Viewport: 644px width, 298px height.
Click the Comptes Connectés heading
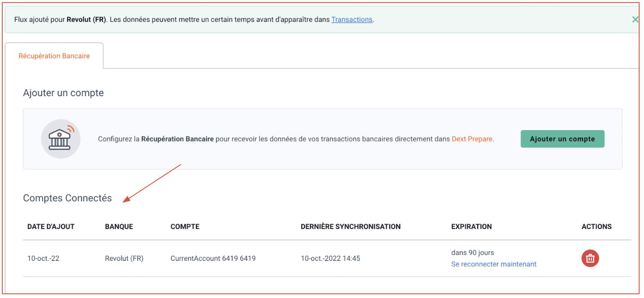point(68,198)
